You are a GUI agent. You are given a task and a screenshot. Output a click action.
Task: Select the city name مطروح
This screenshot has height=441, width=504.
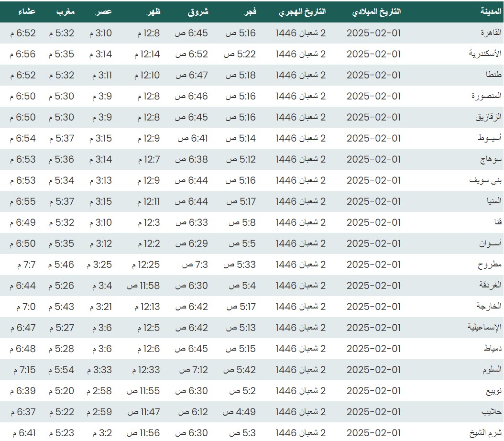tap(490, 265)
